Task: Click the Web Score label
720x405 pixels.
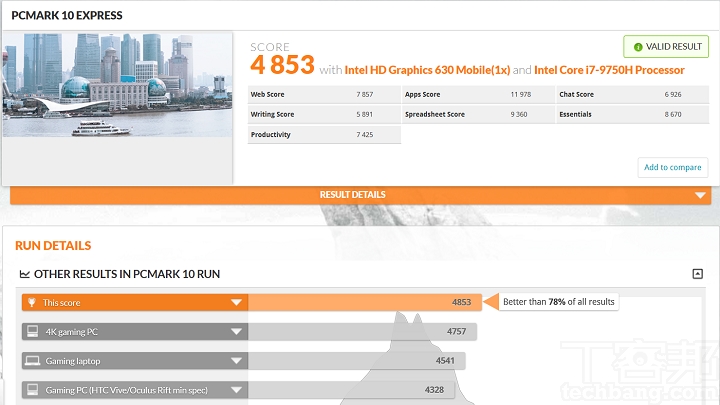Action: [267, 94]
